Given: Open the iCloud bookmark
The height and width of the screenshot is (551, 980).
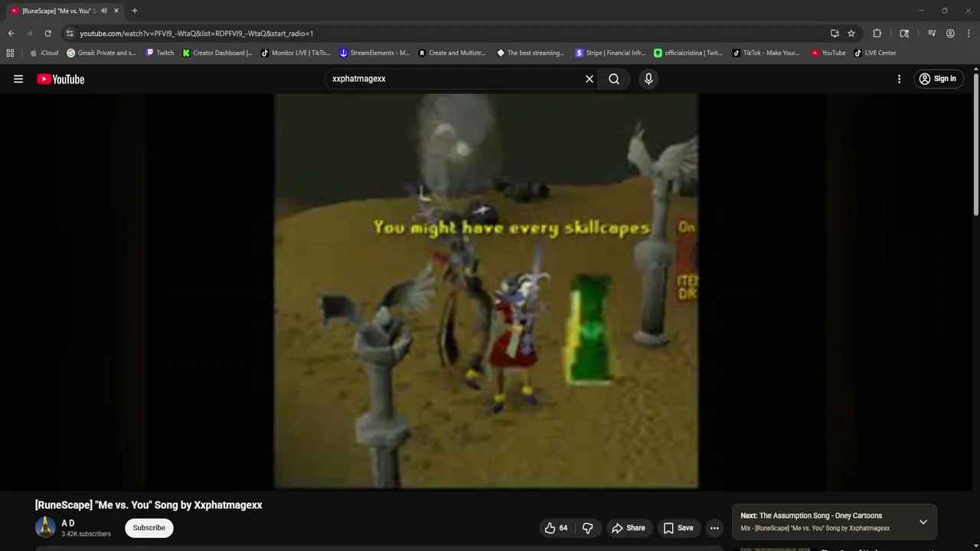Looking at the screenshot, I should point(44,53).
